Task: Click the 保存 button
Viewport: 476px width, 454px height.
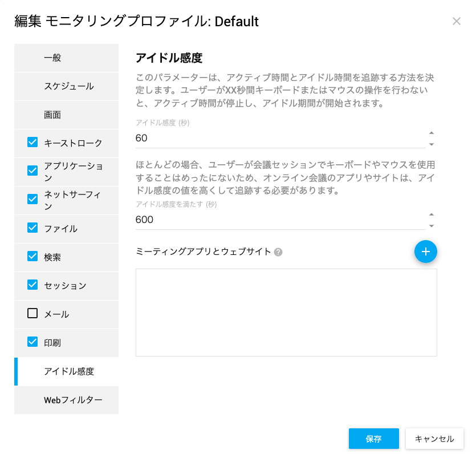Action: click(373, 439)
